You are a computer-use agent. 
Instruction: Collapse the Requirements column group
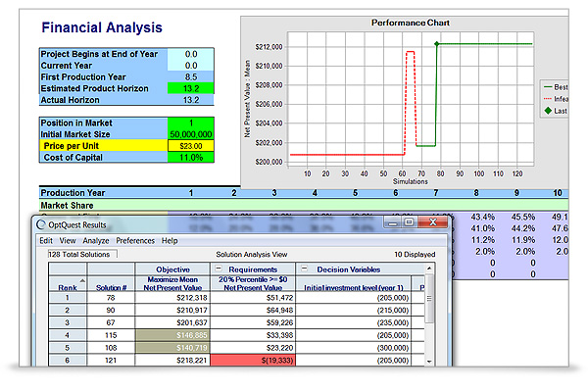click(x=218, y=269)
